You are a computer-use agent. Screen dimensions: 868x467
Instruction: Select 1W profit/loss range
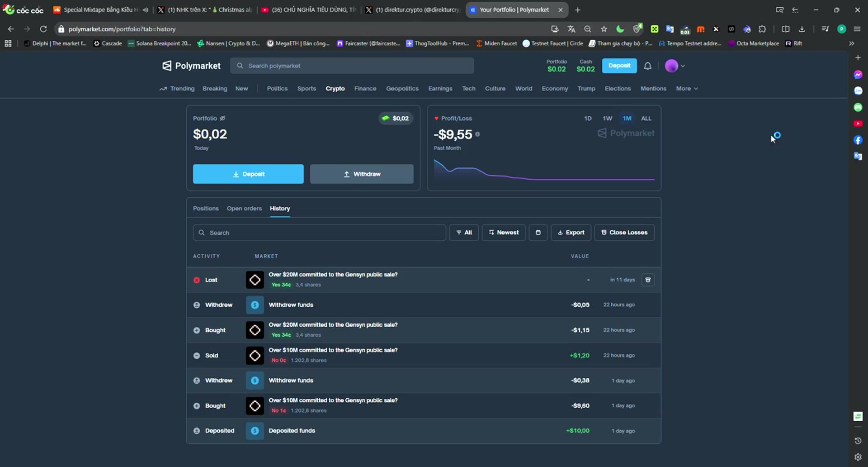click(607, 118)
